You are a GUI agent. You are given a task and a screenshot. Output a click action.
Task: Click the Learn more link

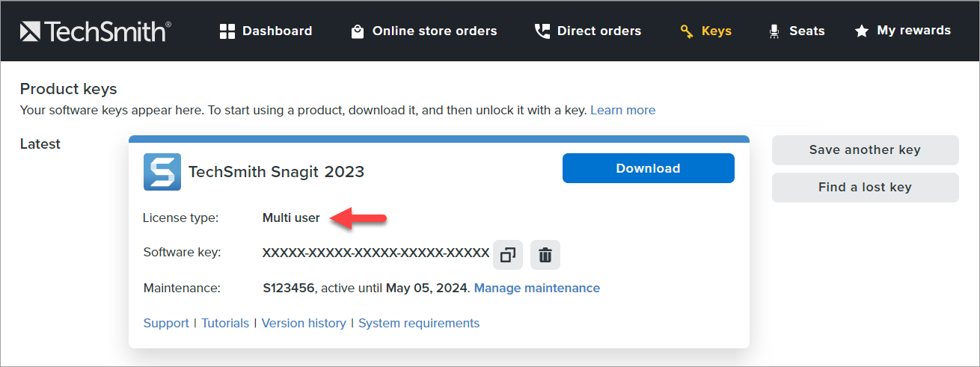tap(622, 110)
